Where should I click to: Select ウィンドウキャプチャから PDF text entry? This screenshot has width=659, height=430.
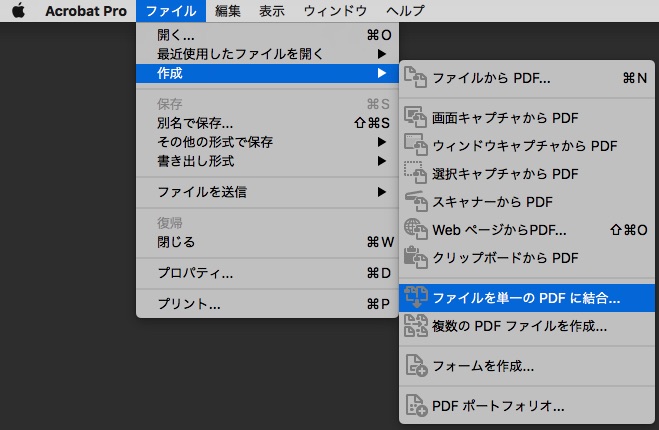pyautogui.click(x=525, y=146)
